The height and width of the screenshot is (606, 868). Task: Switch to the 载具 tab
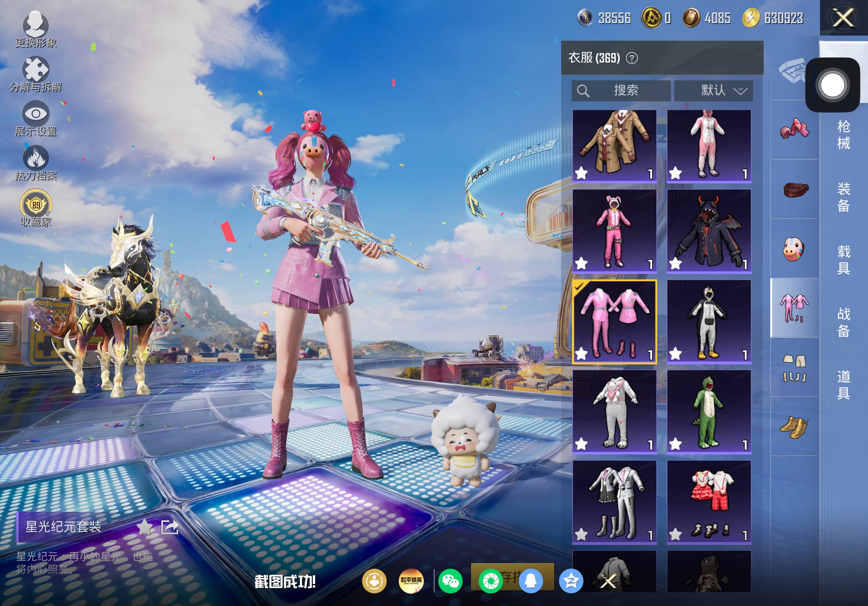(843, 260)
